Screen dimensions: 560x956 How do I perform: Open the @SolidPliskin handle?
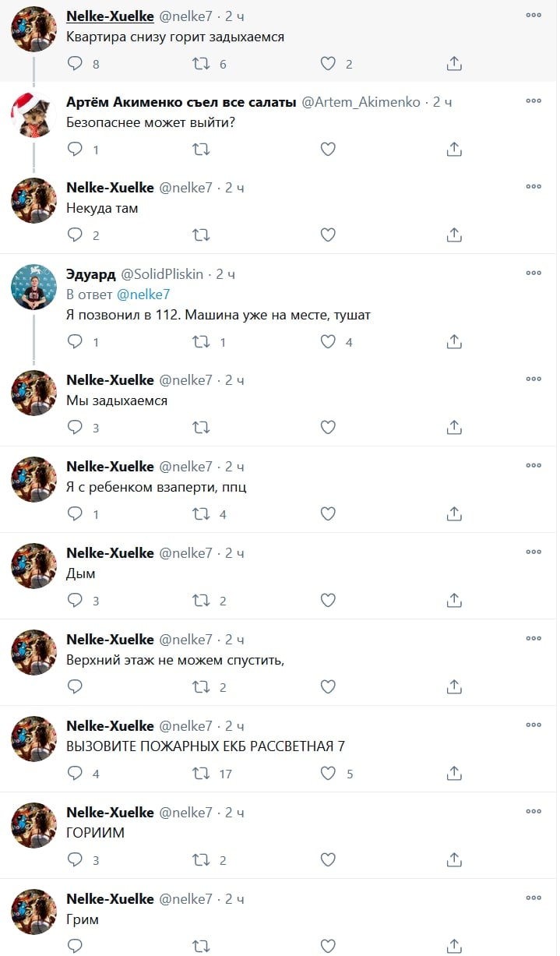coord(162,273)
